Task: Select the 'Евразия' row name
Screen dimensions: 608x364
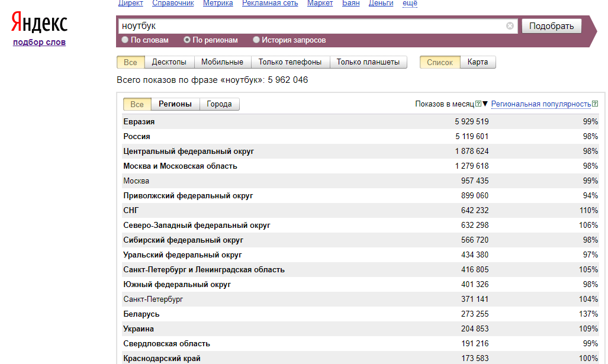Action: [x=139, y=122]
